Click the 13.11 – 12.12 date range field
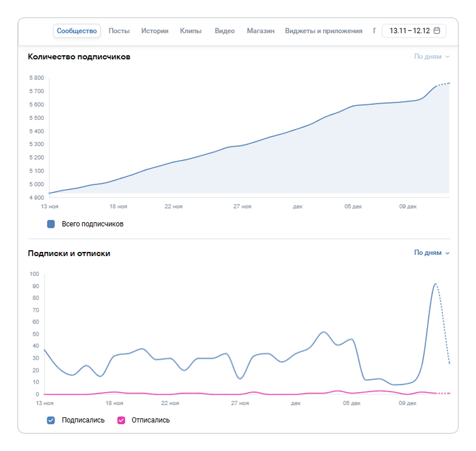The height and width of the screenshot is (451, 476). (x=409, y=31)
